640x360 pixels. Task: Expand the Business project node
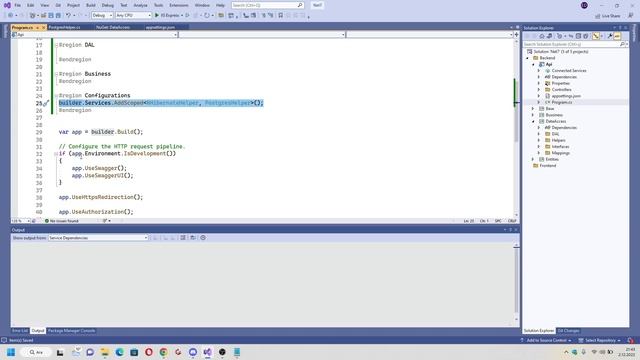[533, 115]
